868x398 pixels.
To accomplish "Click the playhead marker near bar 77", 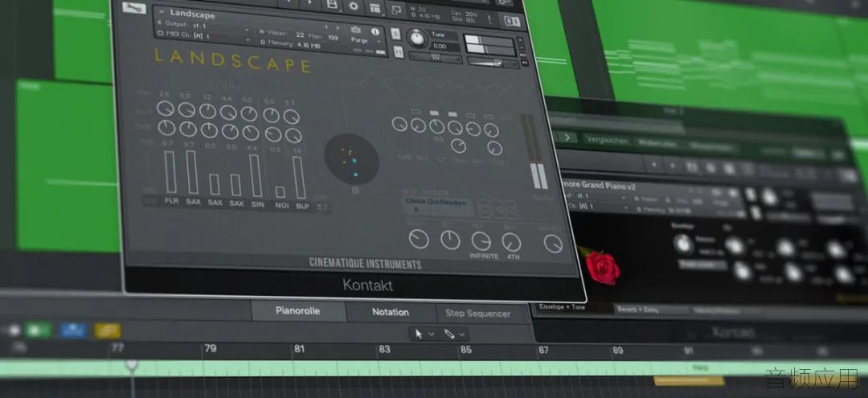I will click(x=131, y=365).
